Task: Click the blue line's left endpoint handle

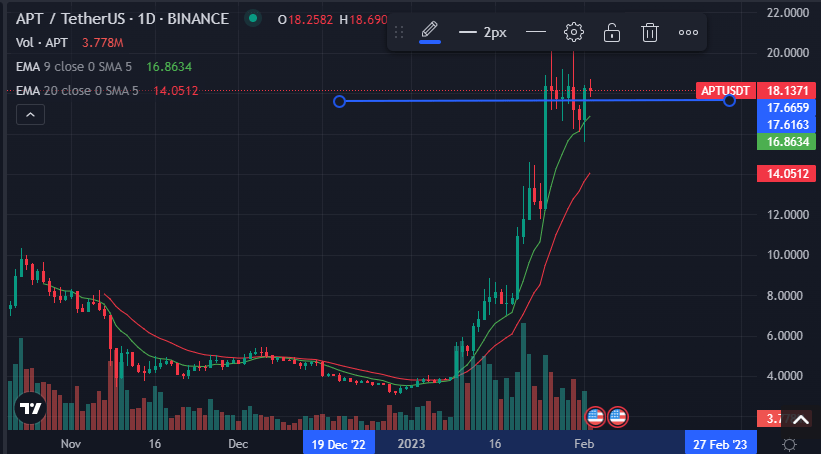Action: [x=339, y=101]
